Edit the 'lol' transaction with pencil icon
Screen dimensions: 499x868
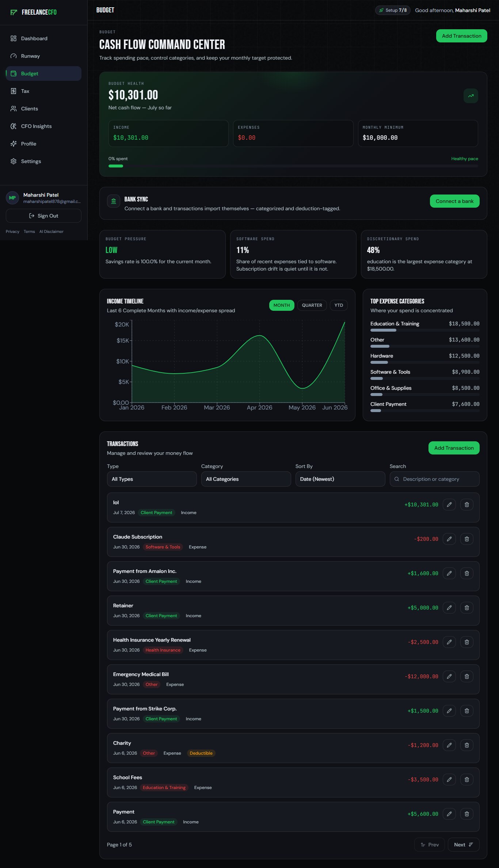(449, 505)
